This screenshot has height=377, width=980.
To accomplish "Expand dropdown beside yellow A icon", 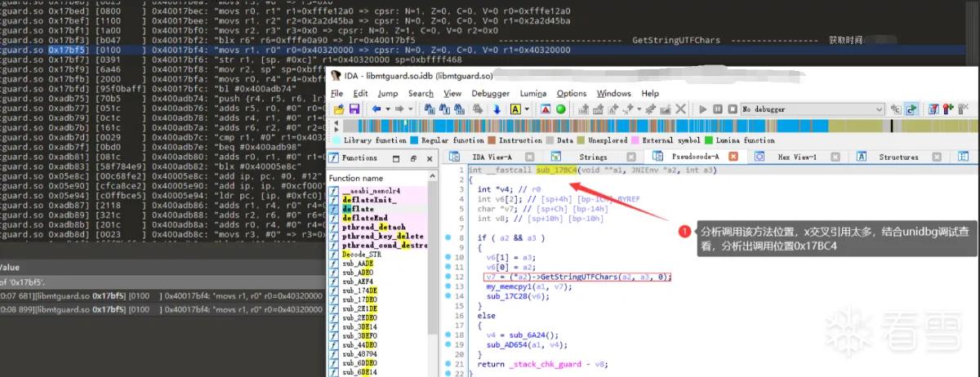I will [527, 109].
